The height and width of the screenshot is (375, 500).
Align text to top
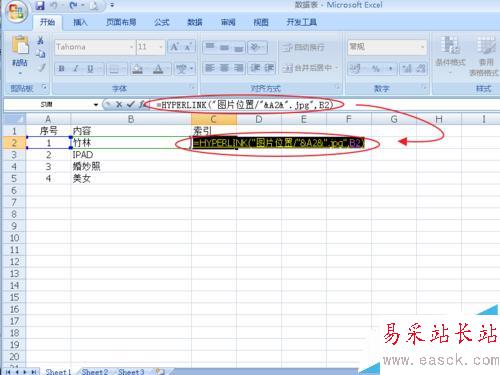tap(210, 47)
